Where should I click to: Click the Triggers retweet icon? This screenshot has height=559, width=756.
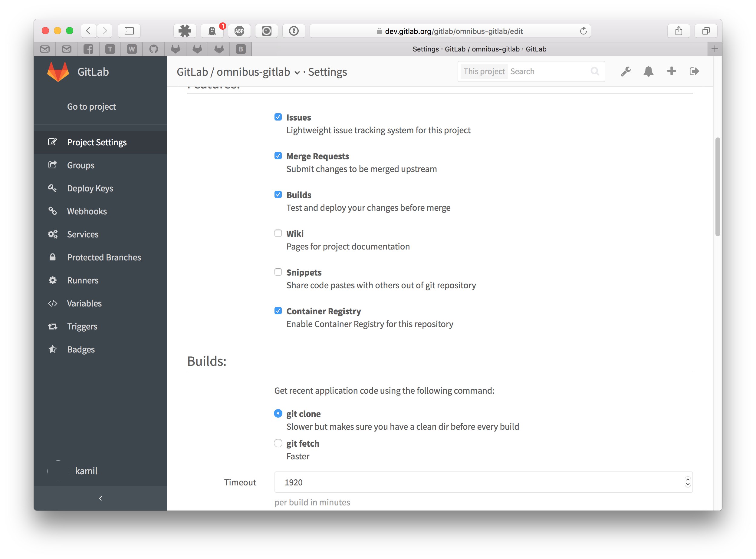tap(52, 326)
